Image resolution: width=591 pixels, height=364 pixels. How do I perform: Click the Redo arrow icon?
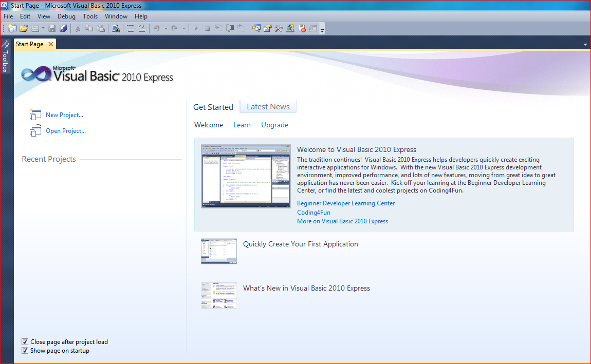click(175, 28)
